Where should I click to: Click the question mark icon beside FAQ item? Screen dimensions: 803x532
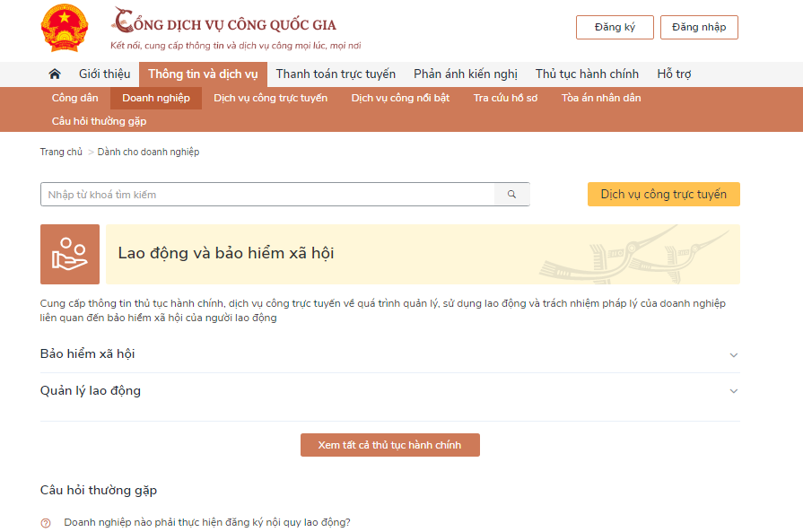pyautogui.click(x=46, y=523)
